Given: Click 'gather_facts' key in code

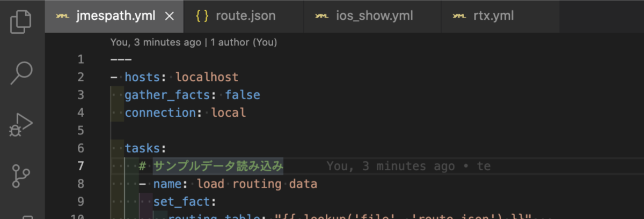Looking at the screenshot, I should 167,95.
